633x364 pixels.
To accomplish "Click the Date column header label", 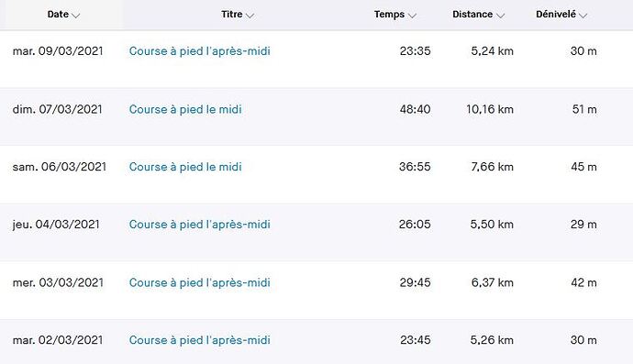I will coord(58,14).
